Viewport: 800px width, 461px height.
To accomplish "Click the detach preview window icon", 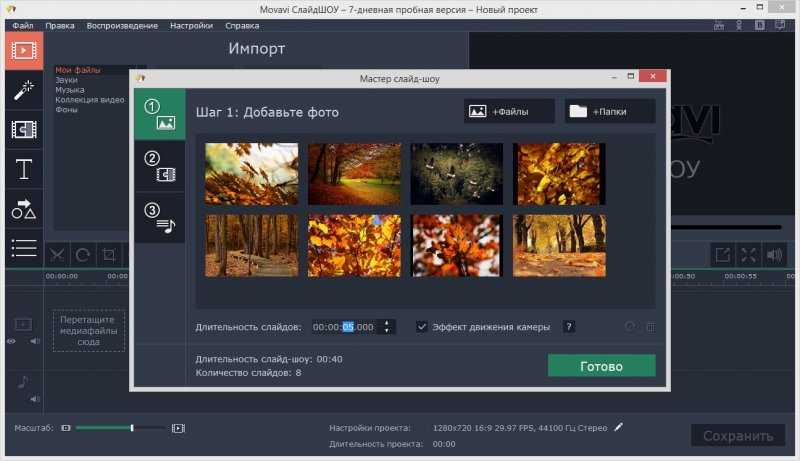I will 722,254.
